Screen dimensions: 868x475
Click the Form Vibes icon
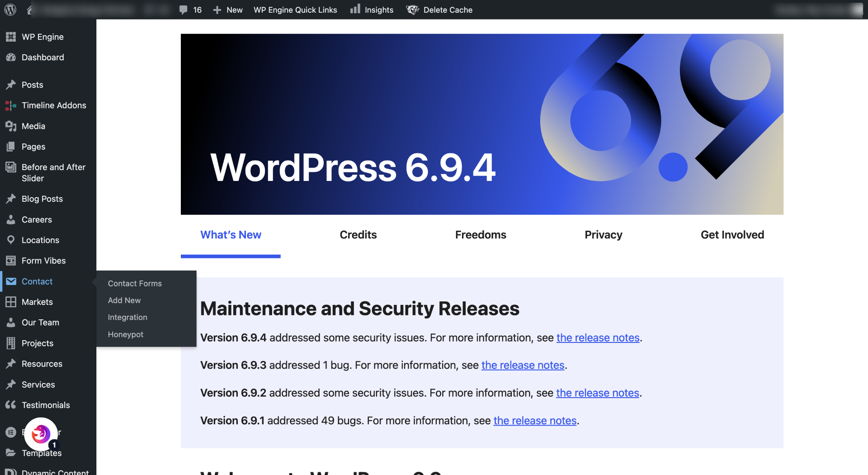tap(11, 261)
